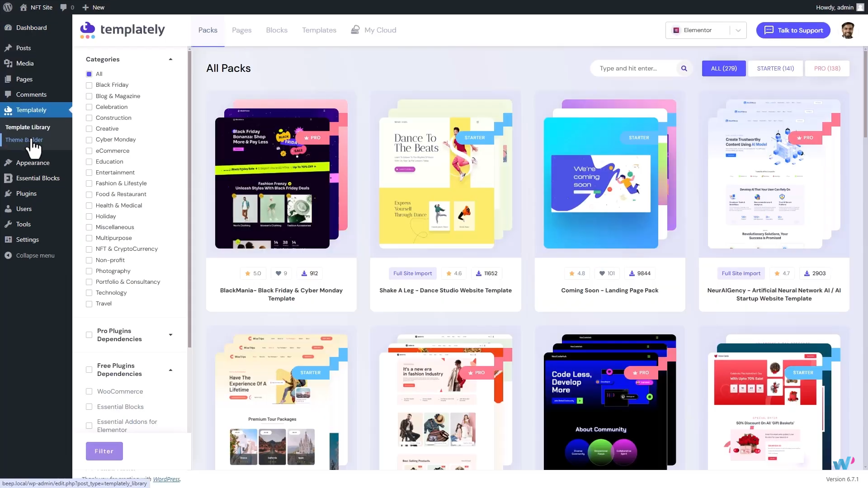Click the WordPress logo in admin bar

coord(7,7)
